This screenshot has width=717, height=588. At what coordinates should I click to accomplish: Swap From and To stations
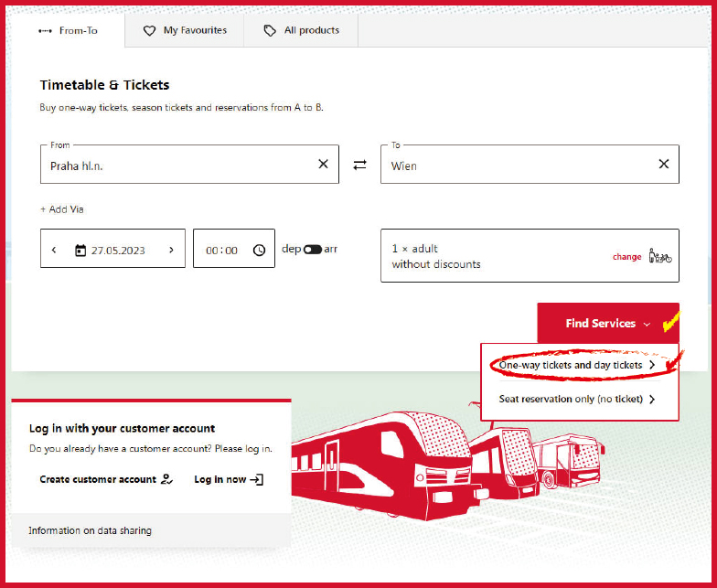tap(360, 165)
